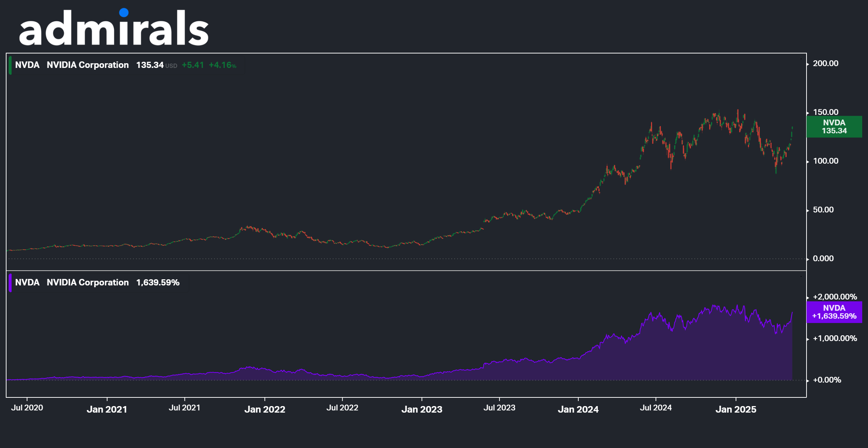The height and width of the screenshot is (448, 868).
Task: Click the Jul 2024 time axis label
Action: click(656, 408)
